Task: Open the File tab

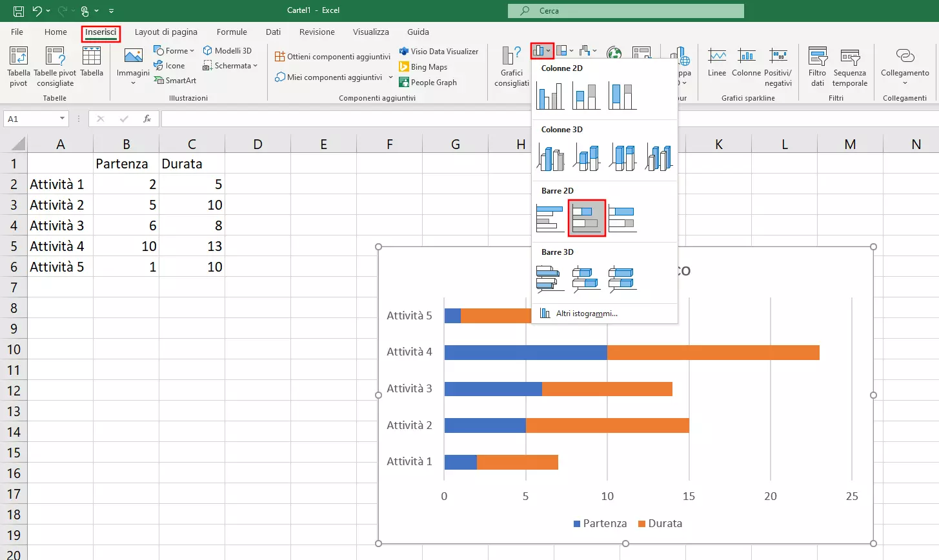Action: 17,32
